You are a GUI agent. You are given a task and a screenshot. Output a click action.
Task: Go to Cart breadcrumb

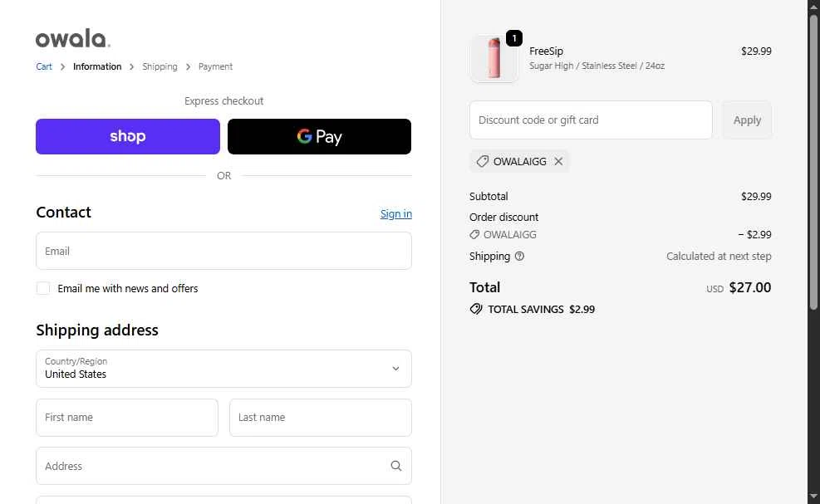pos(44,66)
